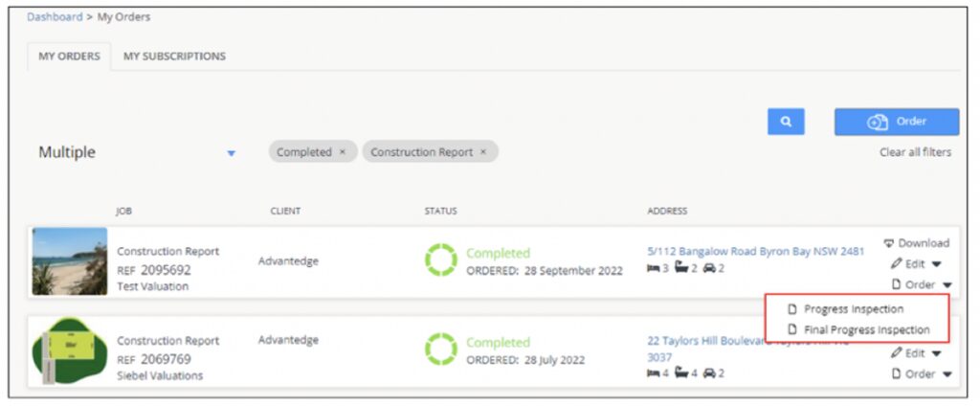
Task: Remove the Construction Report filter chip
Action: point(483,152)
